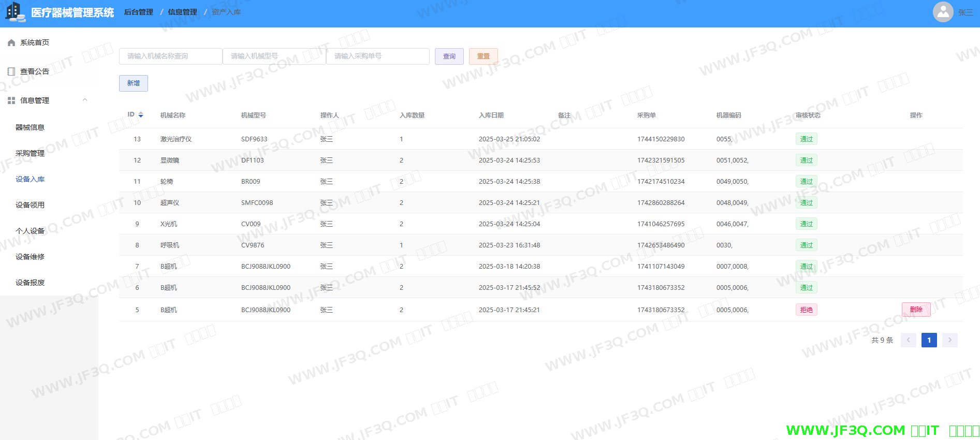980x440 pixels.
Task: Collapse the 信息管理 menu chevron
Action: click(85, 100)
